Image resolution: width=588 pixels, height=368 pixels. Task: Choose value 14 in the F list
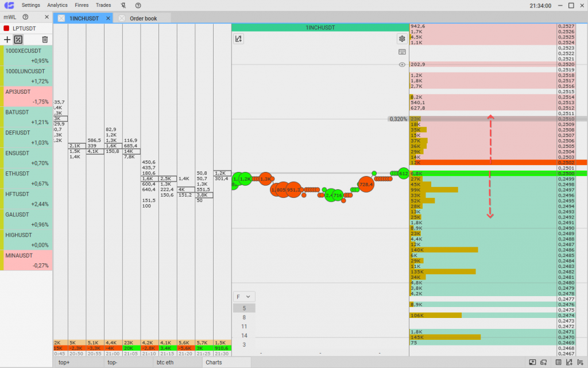point(244,335)
